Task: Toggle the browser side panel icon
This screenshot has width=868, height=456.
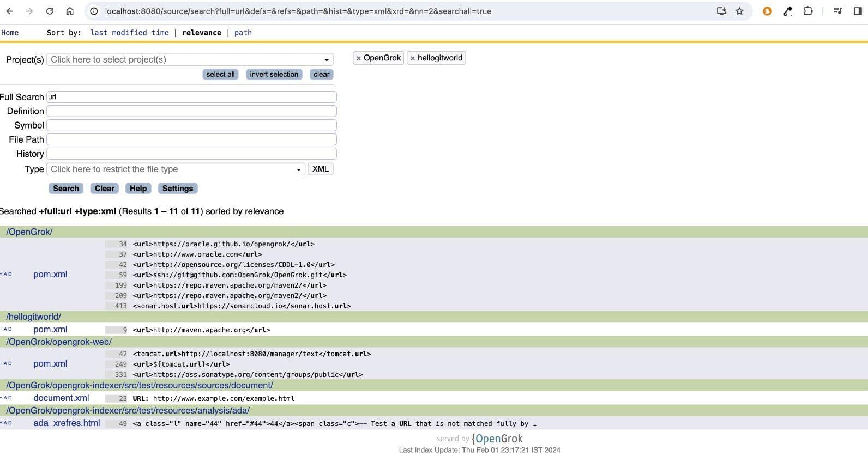Action: pyautogui.click(x=857, y=11)
